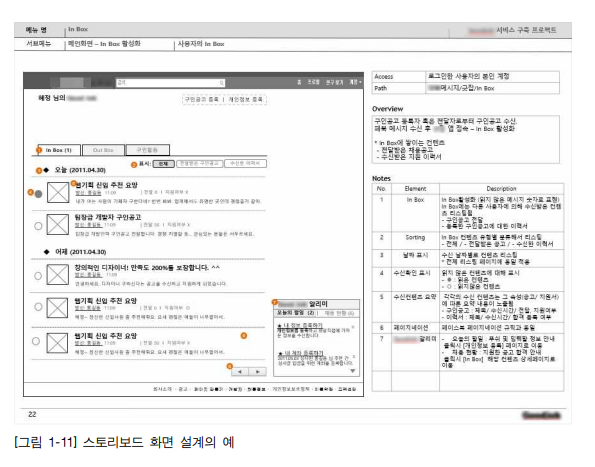
Task: Switch to the 구인활동 tab
Action: click(x=148, y=150)
